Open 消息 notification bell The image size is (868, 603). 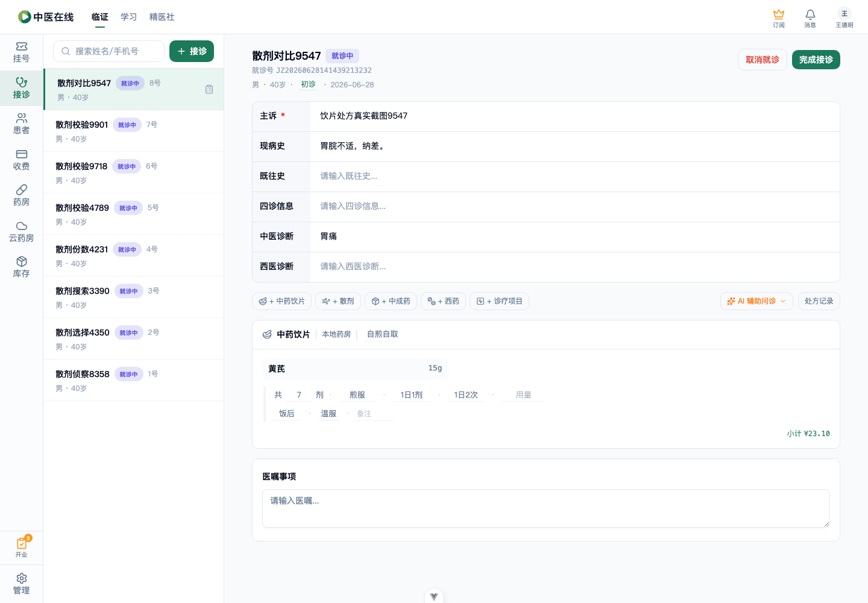pos(810,18)
